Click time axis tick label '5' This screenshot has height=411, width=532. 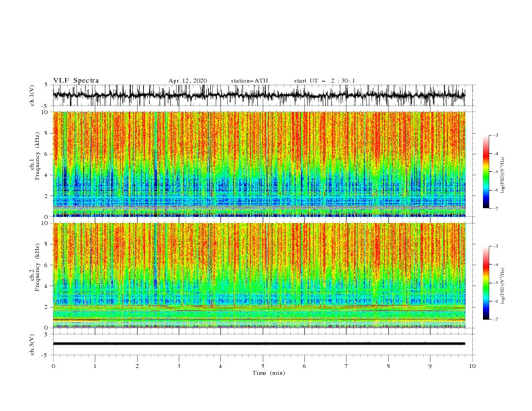263,366
